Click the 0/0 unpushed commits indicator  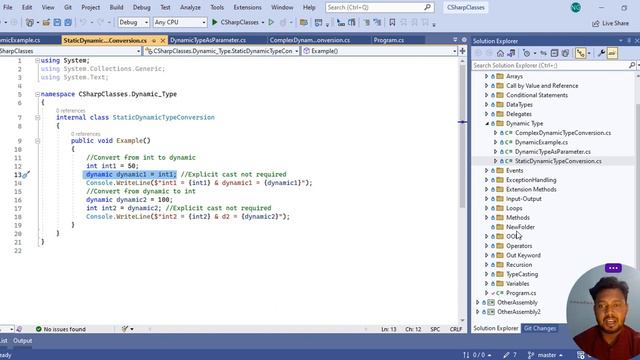(477, 355)
